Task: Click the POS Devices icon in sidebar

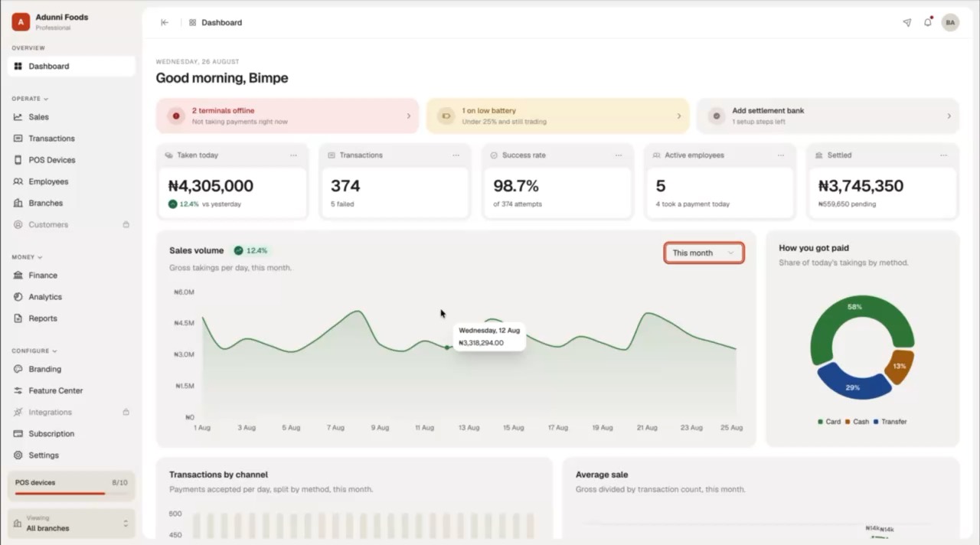Action: [x=18, y=160]
